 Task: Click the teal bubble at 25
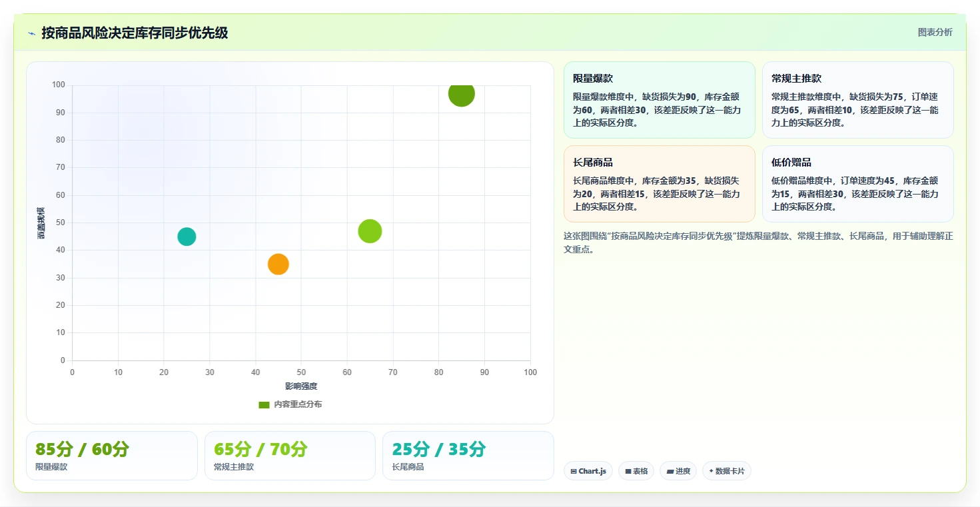point(187,237)
